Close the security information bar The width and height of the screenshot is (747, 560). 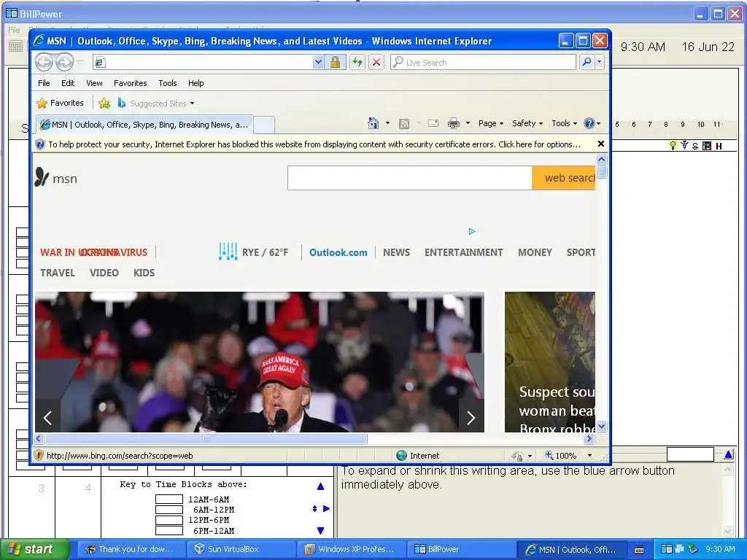pos(601,144)
